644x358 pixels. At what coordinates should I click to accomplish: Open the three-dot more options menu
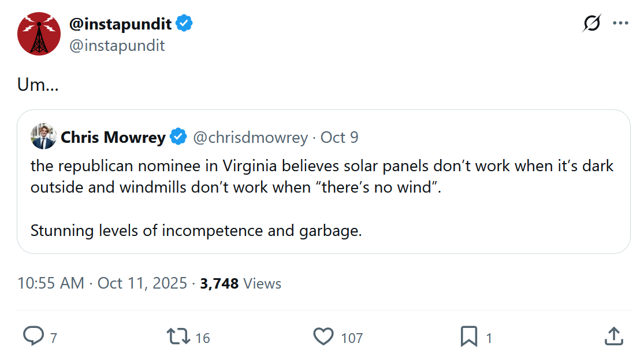[620, 24]
